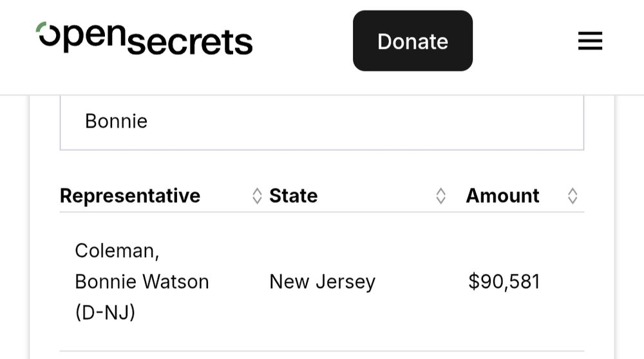Place the cursor after the Bonnie text

(x=149, y=121)
